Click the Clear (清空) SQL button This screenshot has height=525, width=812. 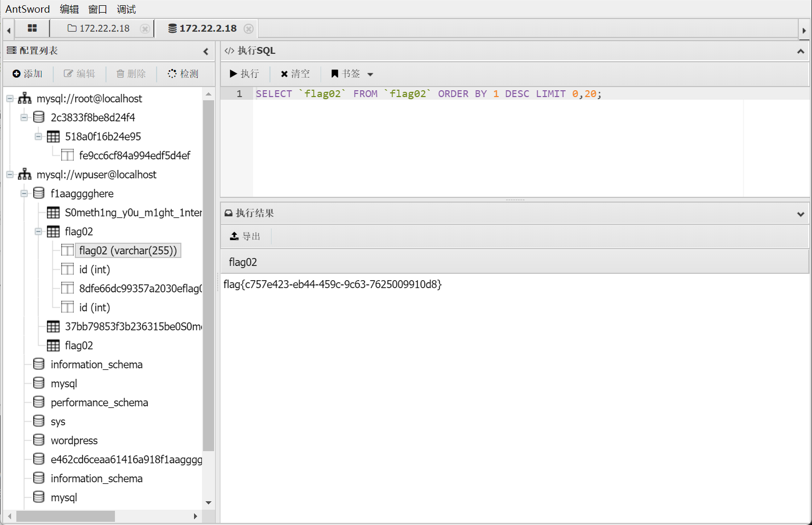295,74
